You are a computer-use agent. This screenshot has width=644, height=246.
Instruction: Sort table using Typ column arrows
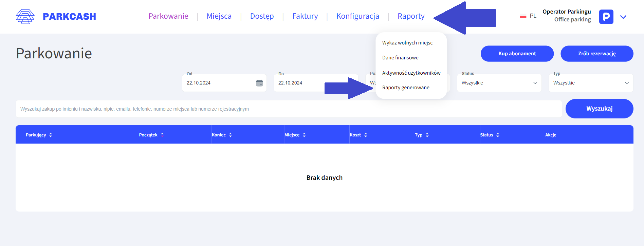click(427, 135)
